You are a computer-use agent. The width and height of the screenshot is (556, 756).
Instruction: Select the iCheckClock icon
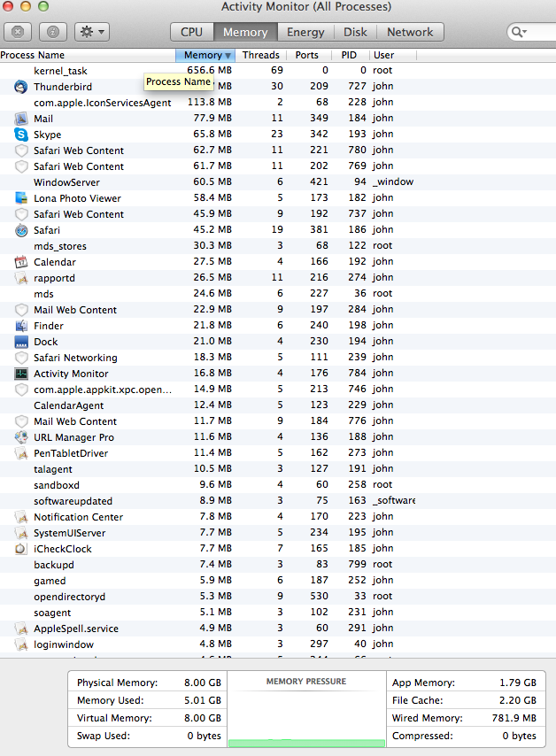coord(20,549)
